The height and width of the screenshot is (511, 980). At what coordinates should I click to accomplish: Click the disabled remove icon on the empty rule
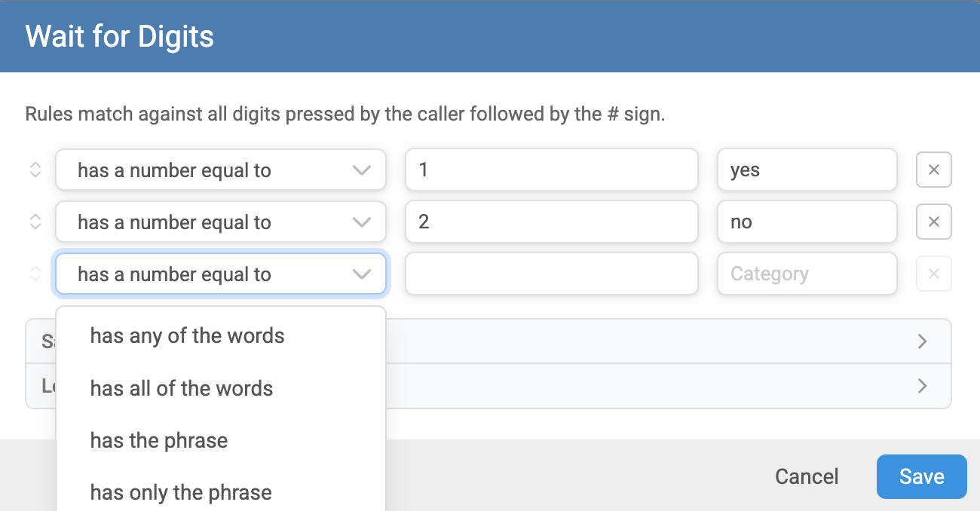click(933, 274)
